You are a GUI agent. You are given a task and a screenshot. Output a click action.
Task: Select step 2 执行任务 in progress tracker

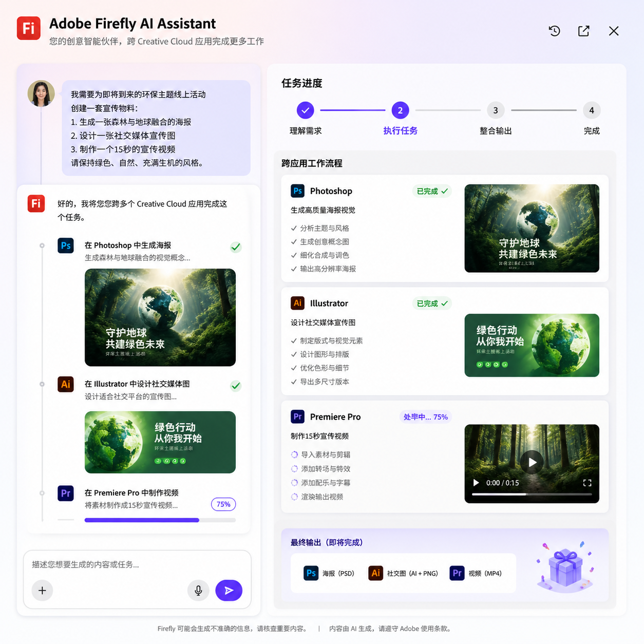pyautogui.click(x=401, y=110)
